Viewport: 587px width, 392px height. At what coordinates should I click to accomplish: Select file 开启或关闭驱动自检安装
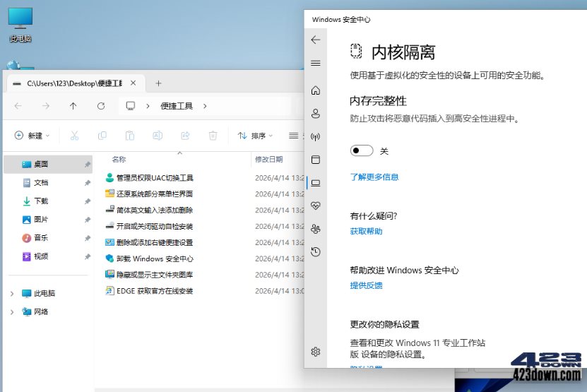click(149, 226)
